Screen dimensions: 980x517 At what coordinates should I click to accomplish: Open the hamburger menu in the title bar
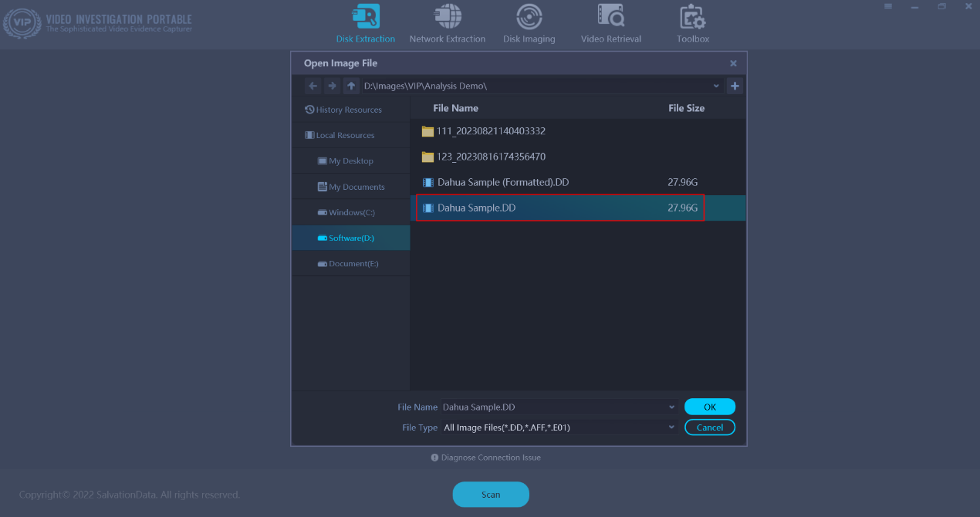click(x=888, y=6)
